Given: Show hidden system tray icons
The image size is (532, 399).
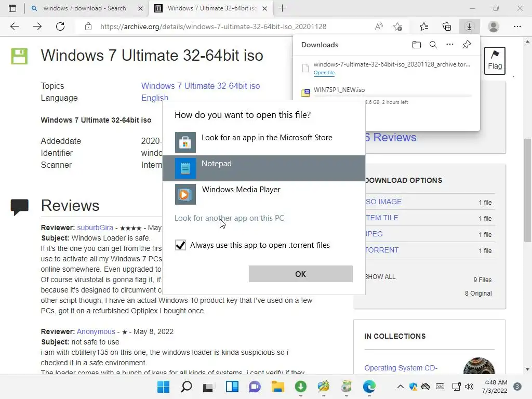Looking at the screenshot, I should (401, 387).
